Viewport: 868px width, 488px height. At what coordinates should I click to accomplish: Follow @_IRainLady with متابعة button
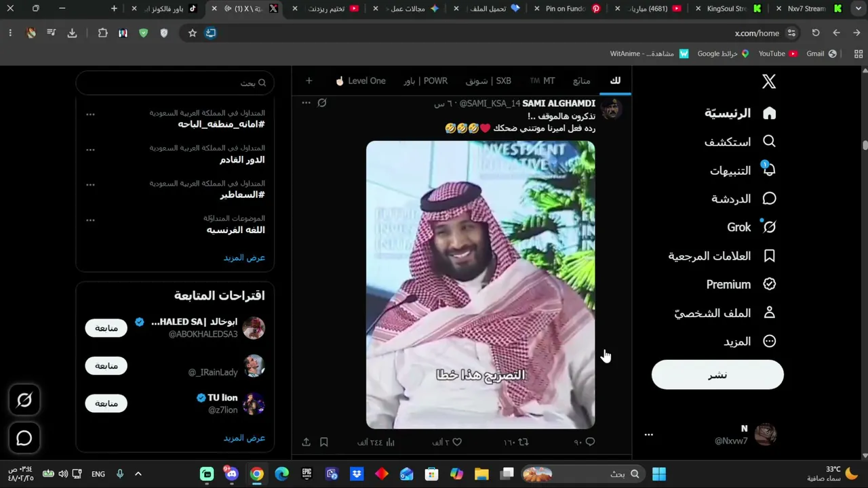coord(106,366)
